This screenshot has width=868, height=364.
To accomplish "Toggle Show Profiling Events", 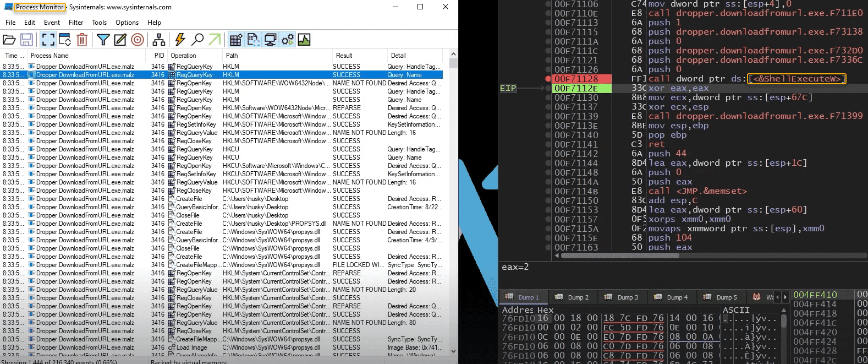I will click(304, 40).
